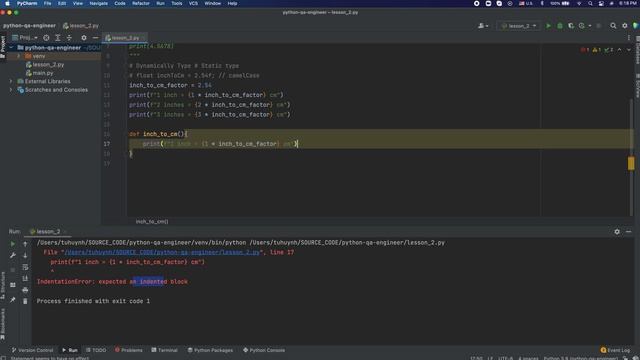This screenshot has height=360, width=640.
Task: Collapse python-qa-engineer root folder
Action: click(x=11, y=48)
